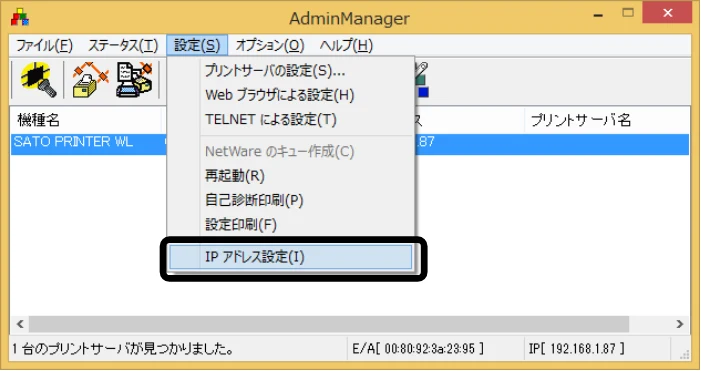
Task: Choose Web ブラウザによる設定(H)
Action: point(291,95)
